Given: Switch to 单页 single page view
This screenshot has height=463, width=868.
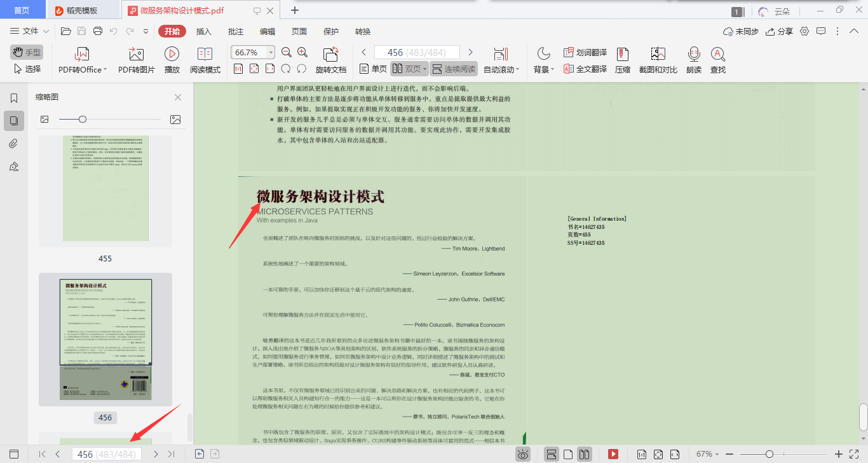Looking at the screenshot, I should tap(373, 69).
